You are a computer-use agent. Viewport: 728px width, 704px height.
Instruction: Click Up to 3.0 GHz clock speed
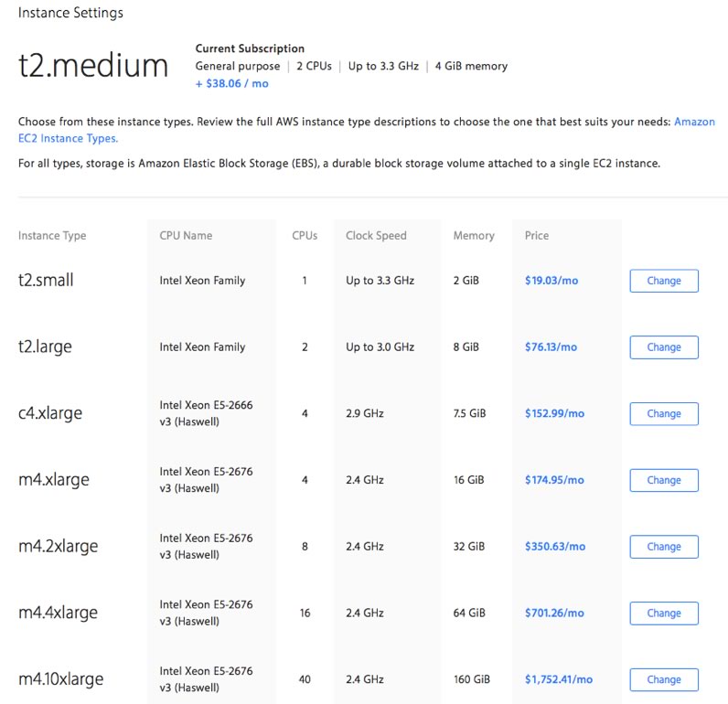coord(380,347)
